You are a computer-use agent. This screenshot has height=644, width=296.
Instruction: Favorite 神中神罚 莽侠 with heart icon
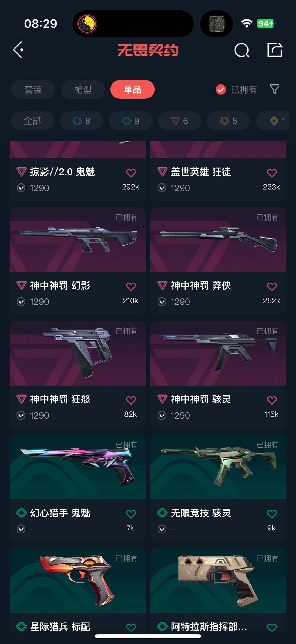[x=272, y=286]
